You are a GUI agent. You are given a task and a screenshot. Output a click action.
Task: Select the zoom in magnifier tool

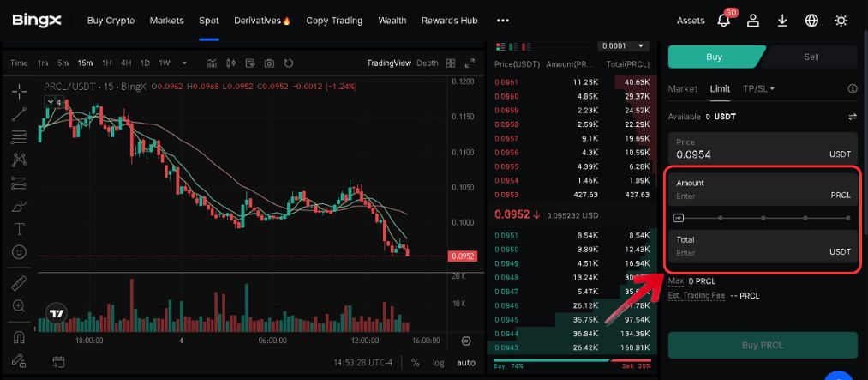pyautogui.click(x=20, y=305)
